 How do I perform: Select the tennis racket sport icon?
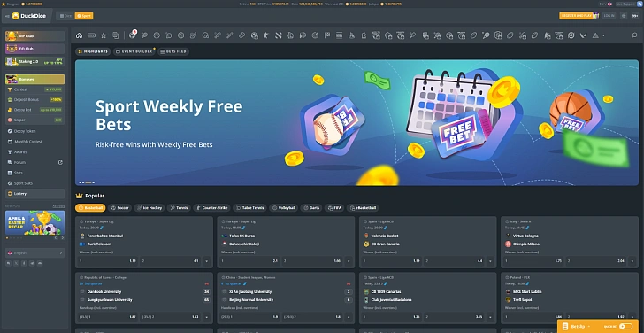(x=144, y=35)
